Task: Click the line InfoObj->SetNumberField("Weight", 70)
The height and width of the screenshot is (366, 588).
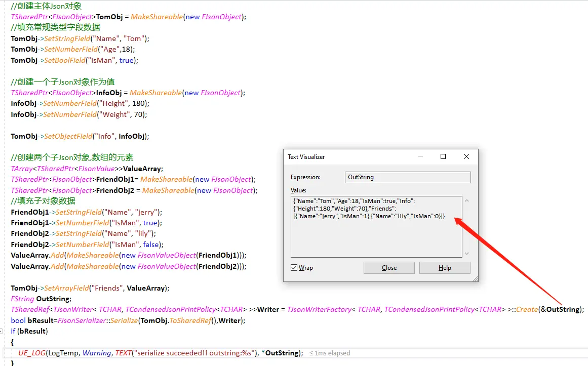Action: tap(79, 114)
